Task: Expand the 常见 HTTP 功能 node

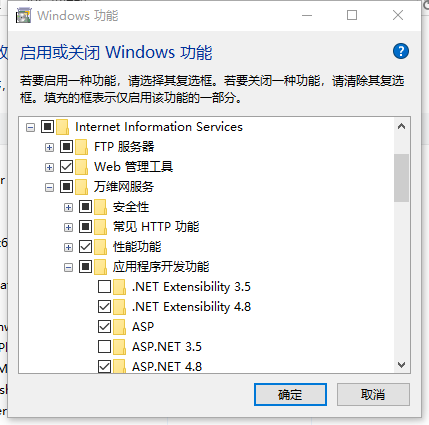Action: 68,227
